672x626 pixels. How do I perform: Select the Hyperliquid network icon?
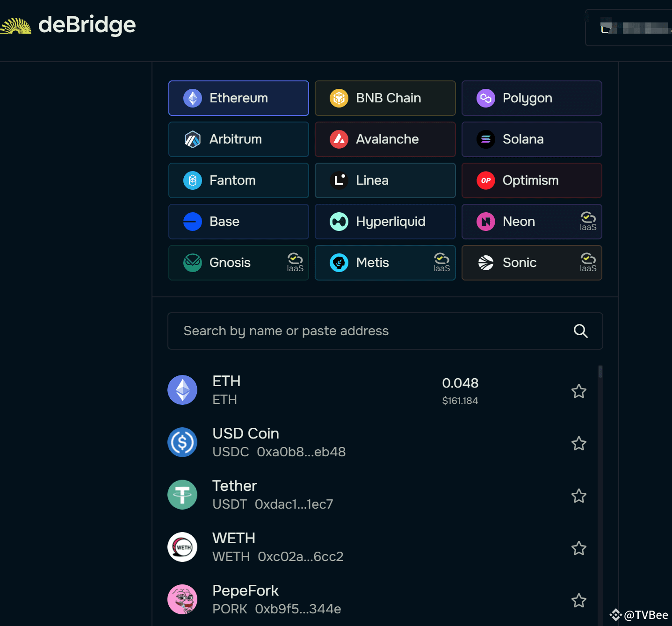[x=339, y=222]
